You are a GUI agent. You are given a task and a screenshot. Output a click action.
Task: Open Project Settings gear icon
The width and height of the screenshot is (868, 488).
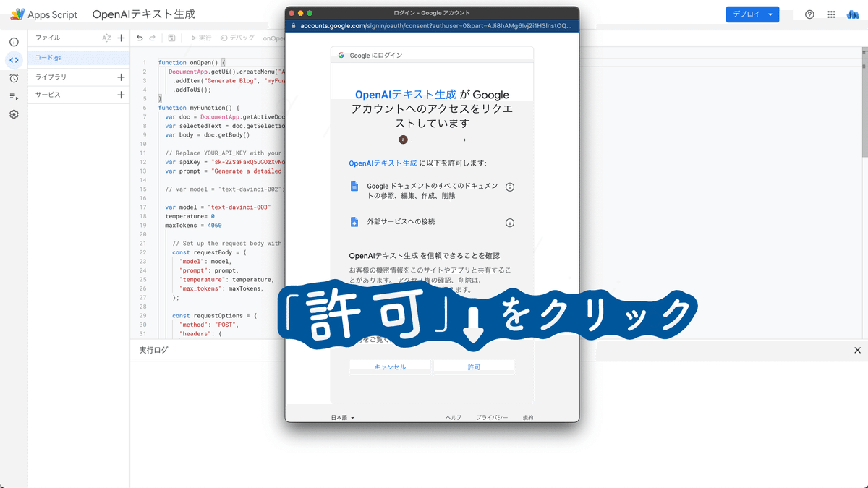[x=14, y=114]
